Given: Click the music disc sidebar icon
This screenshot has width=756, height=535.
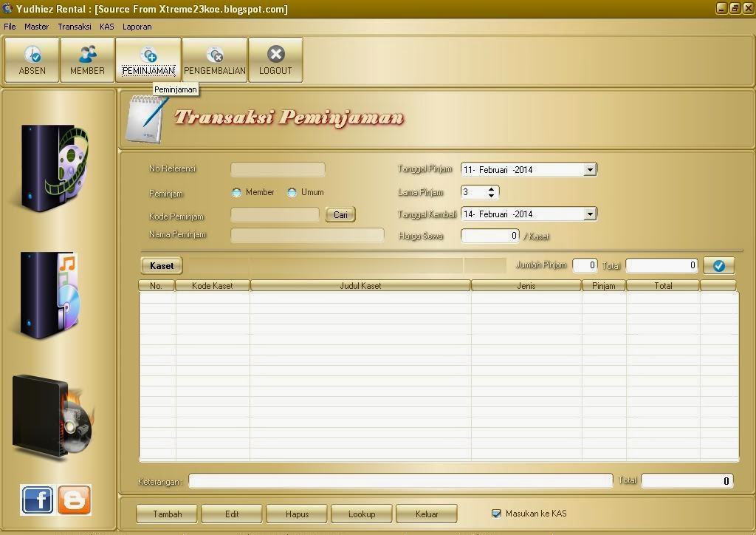Looking at the screenshot, I should coord(49,294).
